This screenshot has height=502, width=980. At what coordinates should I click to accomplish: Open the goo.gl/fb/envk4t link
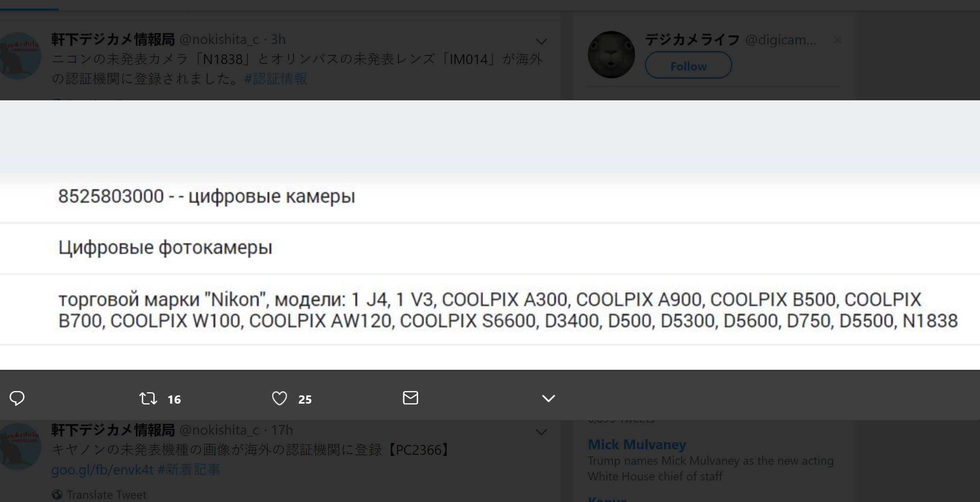(102, 469)
